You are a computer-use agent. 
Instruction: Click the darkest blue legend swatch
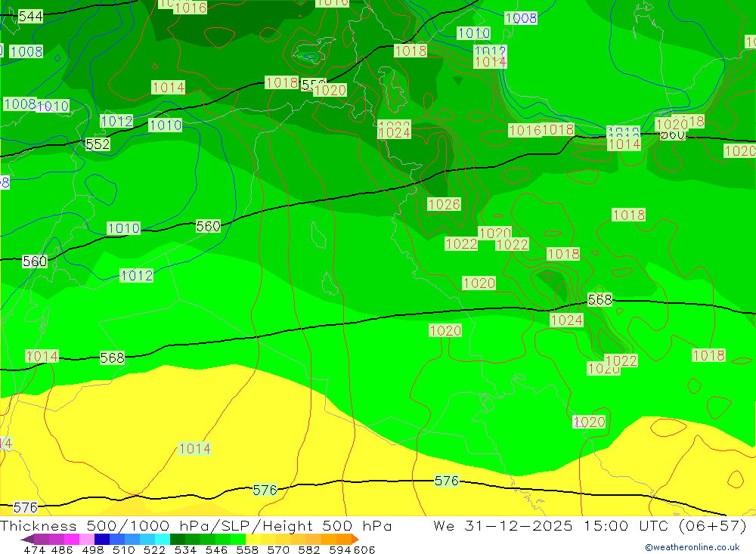point(102,539)
